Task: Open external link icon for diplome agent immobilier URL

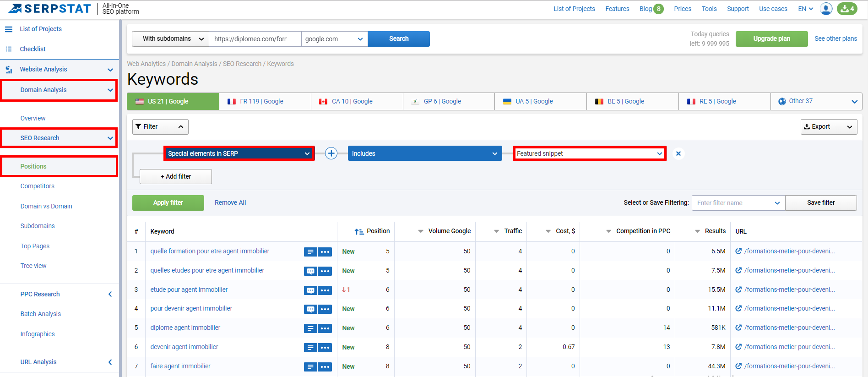Action: tap(738, 328)
